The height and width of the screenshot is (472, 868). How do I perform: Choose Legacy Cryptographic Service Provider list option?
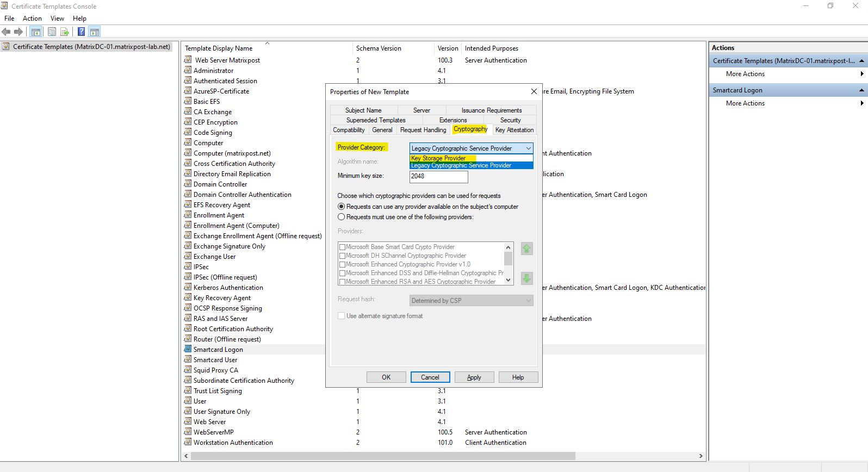click(471, 165)
